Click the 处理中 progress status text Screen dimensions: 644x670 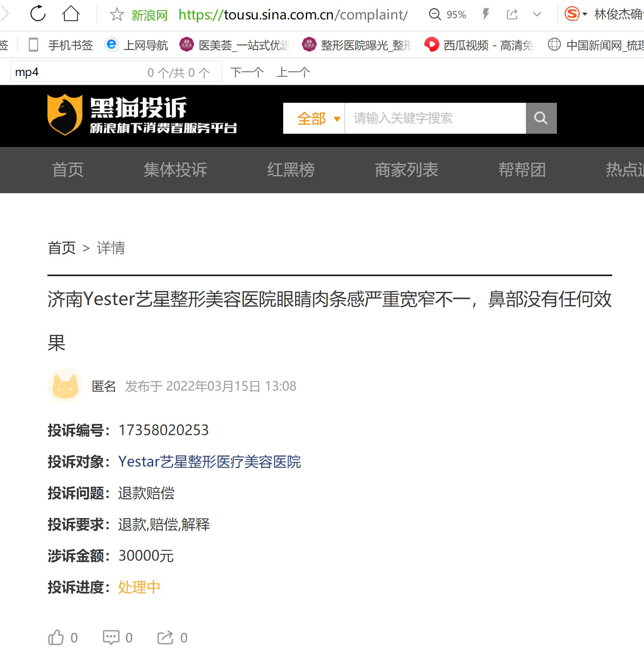(139, 587)
